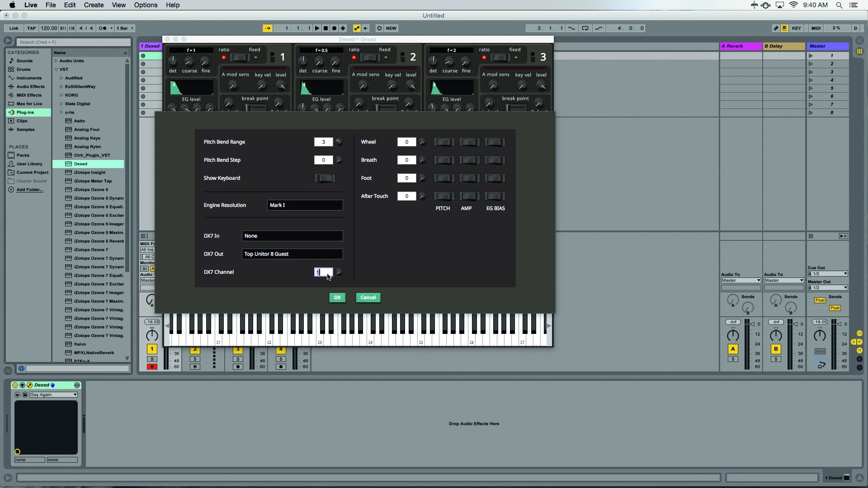The width and height of the screenshot is (868, 488).
Task: Toggle Return B track activator
Action: click(776, 349)
